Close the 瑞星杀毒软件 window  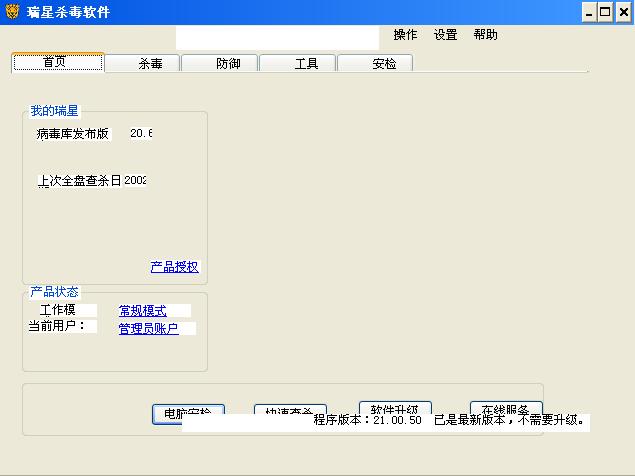pyautogui.click(x=624, y=13)
